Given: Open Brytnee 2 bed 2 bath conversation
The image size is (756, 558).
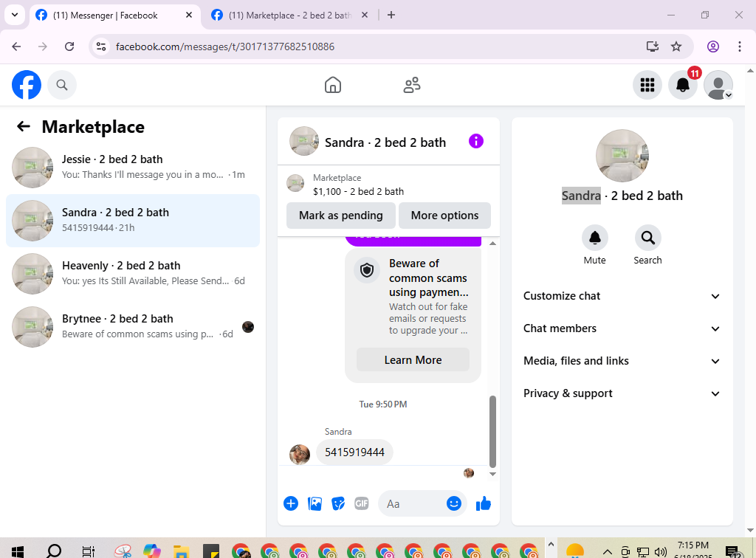Looking at the screenshot, I should point(133,327).
